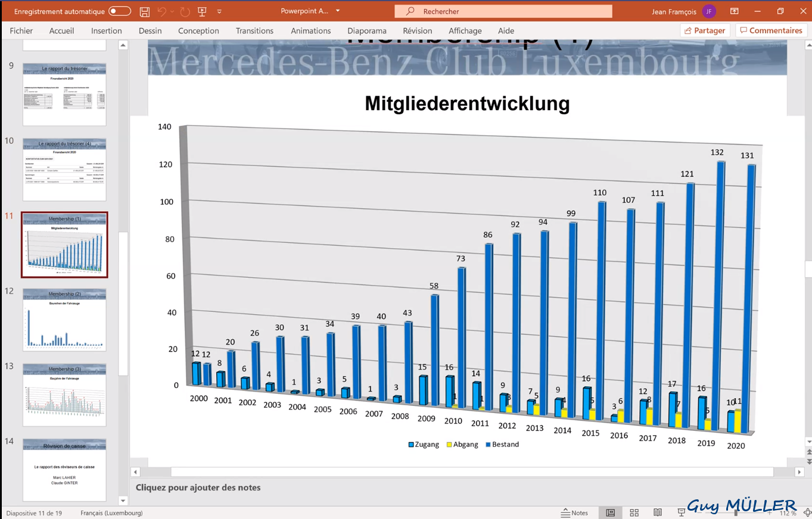812x519 pixels.
Task: Open the Commentaires button
Action: pyautogui.click(x=771, y=30)
